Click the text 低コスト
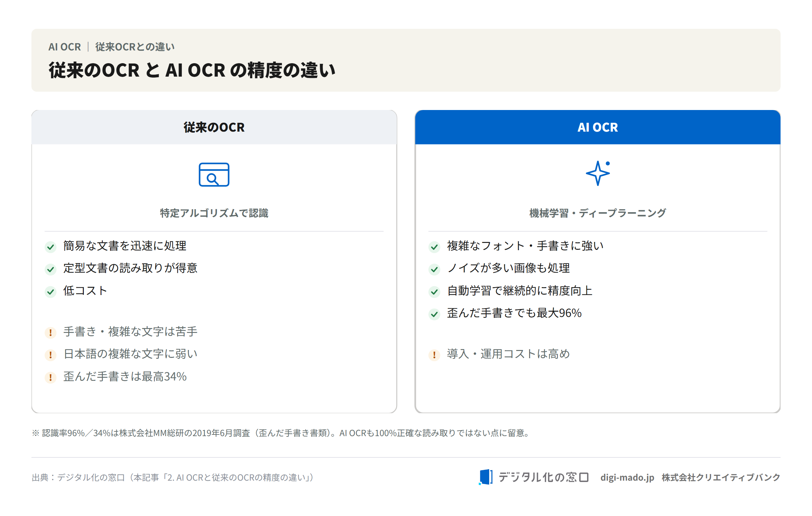This screenshot has height=516, width=812. pyautogui.click(x=85, y=290)
